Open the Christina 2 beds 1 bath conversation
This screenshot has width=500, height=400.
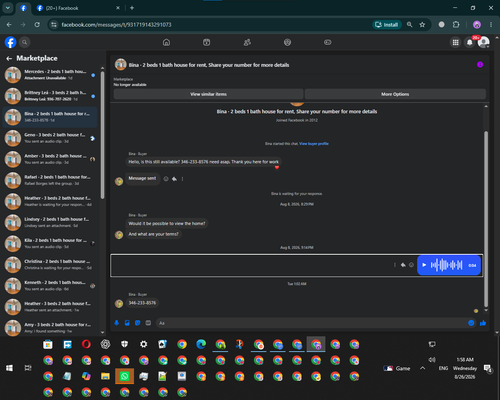pos(50,264)
